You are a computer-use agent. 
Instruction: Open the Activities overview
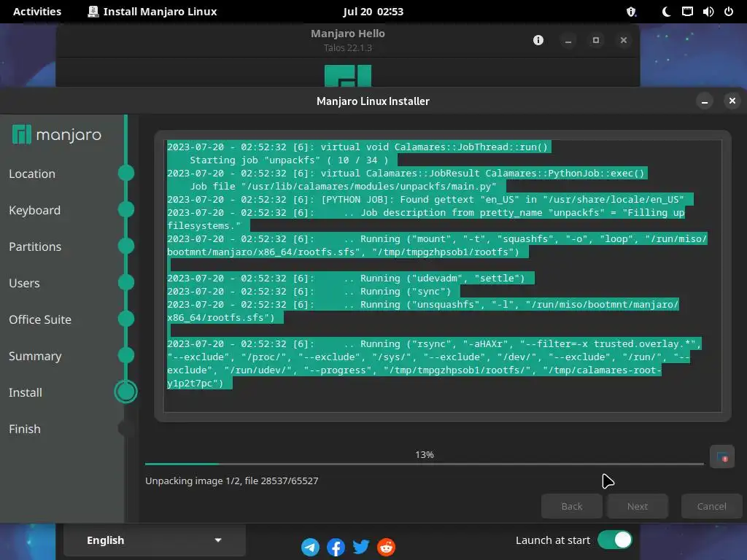37,12
